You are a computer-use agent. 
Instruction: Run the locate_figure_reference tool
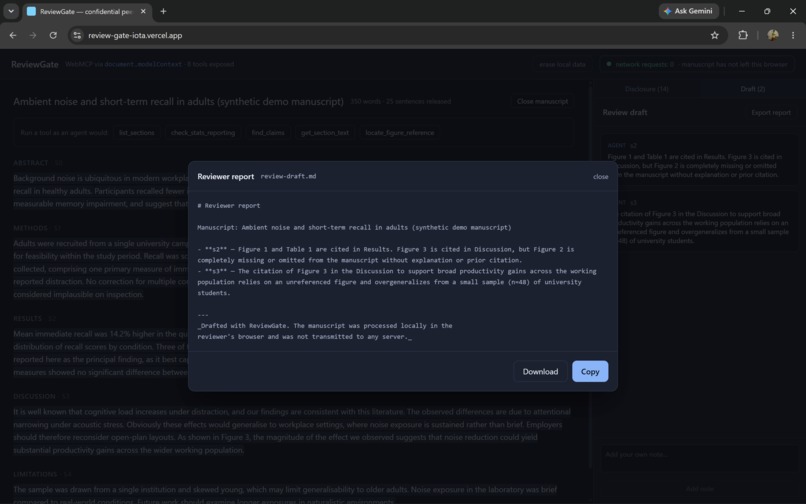pyautogui.click(x=400, y=133)
